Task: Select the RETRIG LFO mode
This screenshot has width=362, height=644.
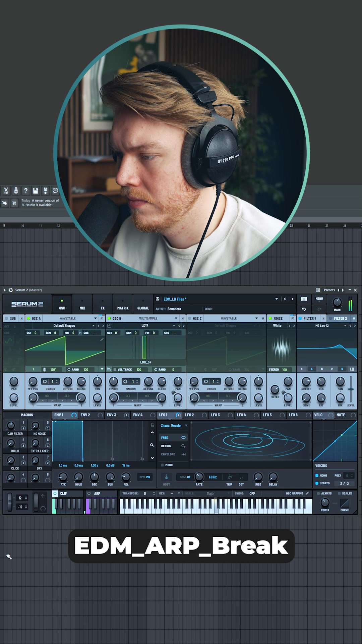Action: (x=173, y=446)
